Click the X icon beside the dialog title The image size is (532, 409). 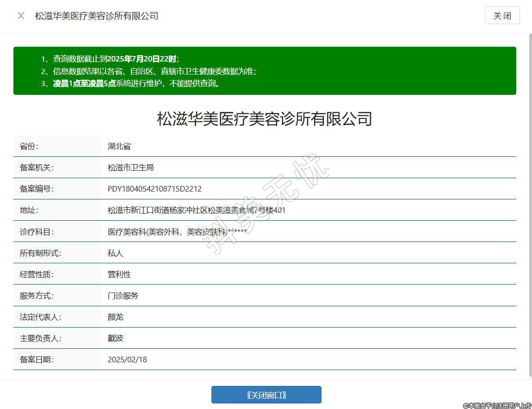point(21,16)
